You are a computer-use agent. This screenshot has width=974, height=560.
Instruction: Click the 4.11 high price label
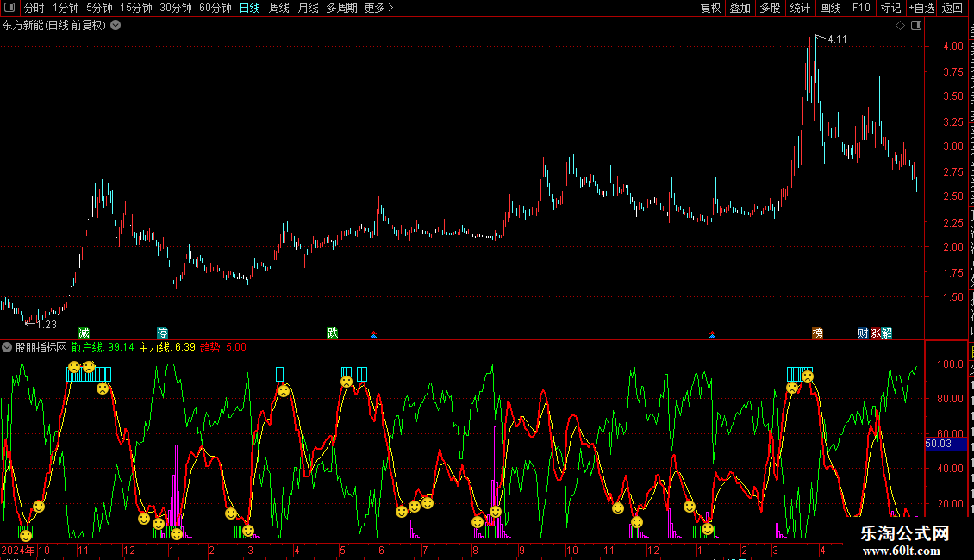837,40
